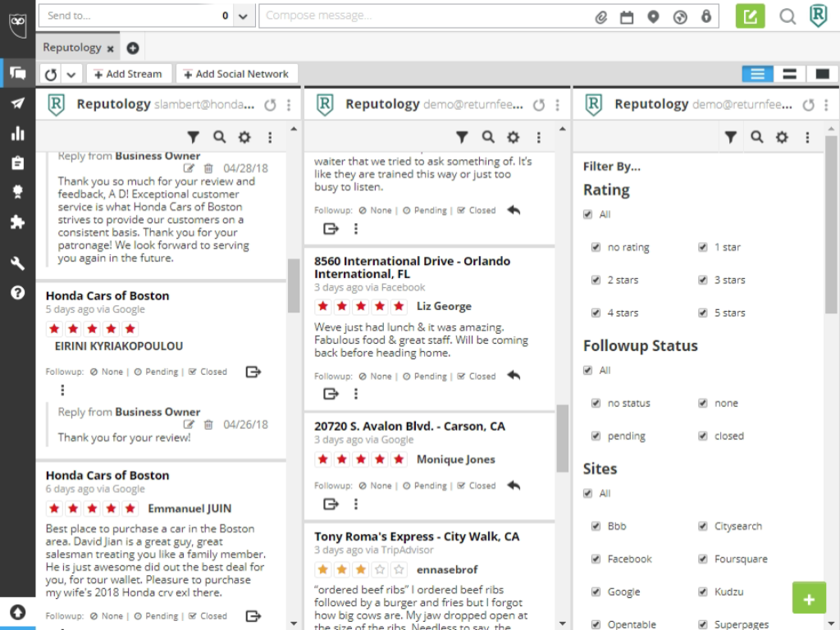Toggle the Facebook site checkbox
The image size is (840, 630).
[x=596, y=559]
